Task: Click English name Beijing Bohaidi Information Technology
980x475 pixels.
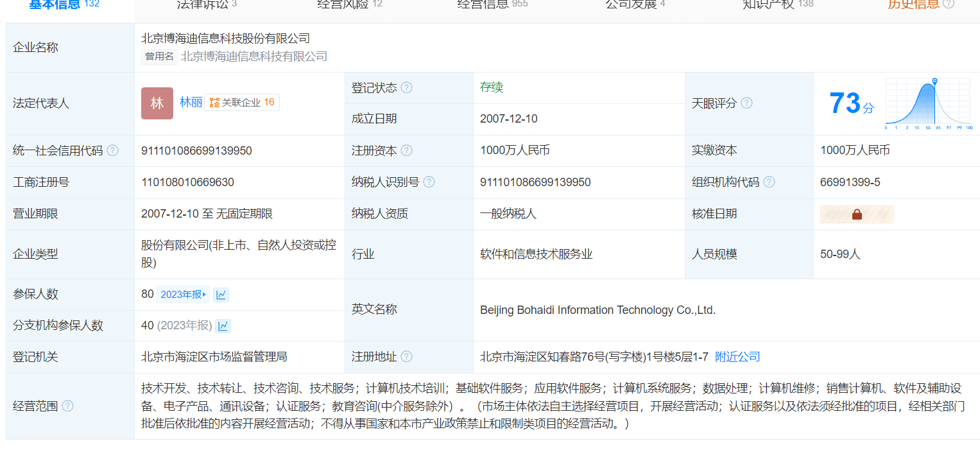Action: coord(597,310)
